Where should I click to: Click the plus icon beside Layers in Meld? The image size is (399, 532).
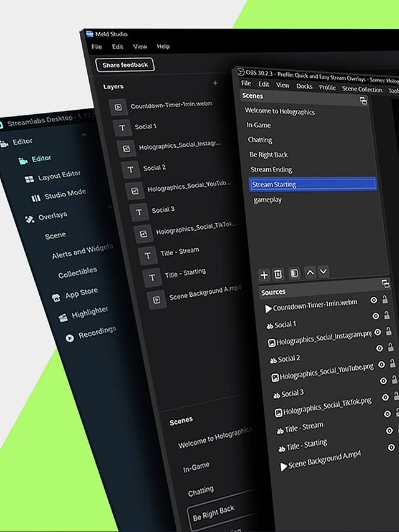pos(215,83)
